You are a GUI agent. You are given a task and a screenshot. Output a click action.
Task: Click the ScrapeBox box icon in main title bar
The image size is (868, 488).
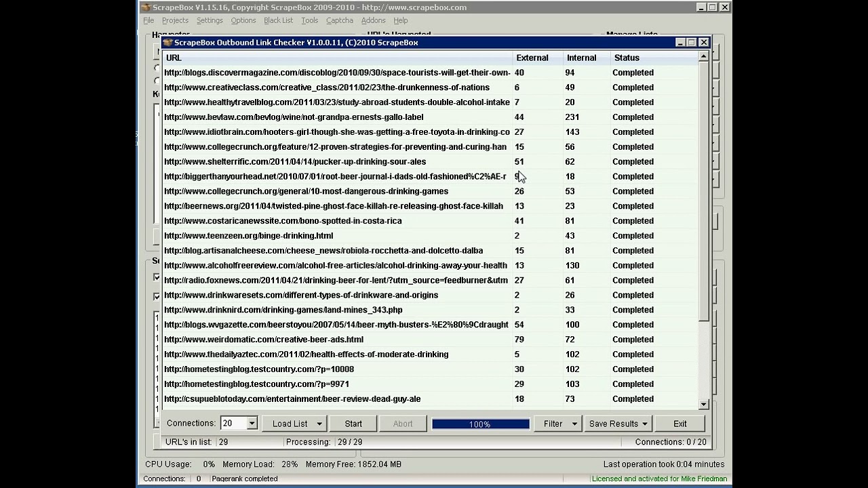pos(146,7)
